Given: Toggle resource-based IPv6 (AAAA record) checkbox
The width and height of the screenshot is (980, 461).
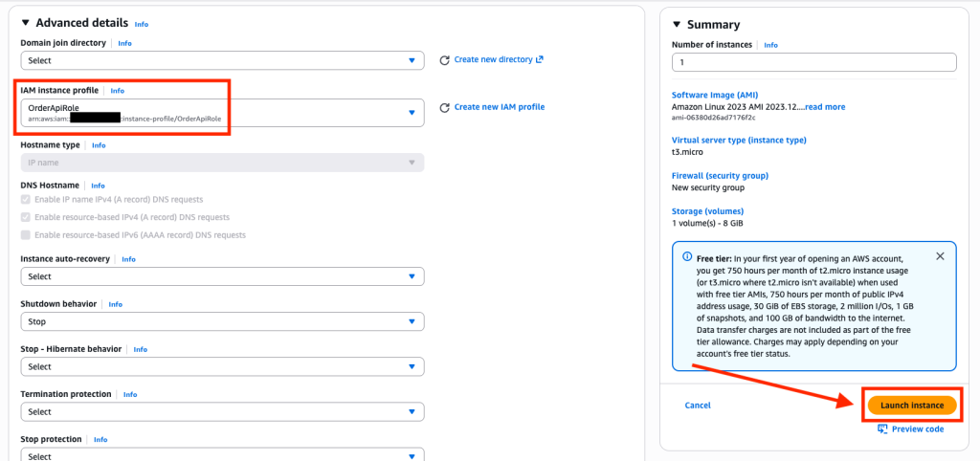Looking at the screenshot, I should pyautogui.click(x=26, y=235).
